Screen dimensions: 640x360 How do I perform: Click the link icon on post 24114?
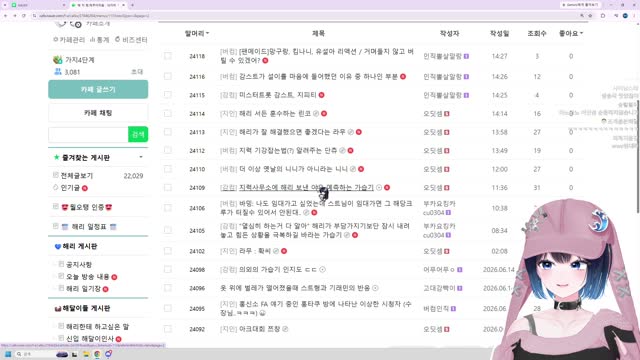[316, 113]
